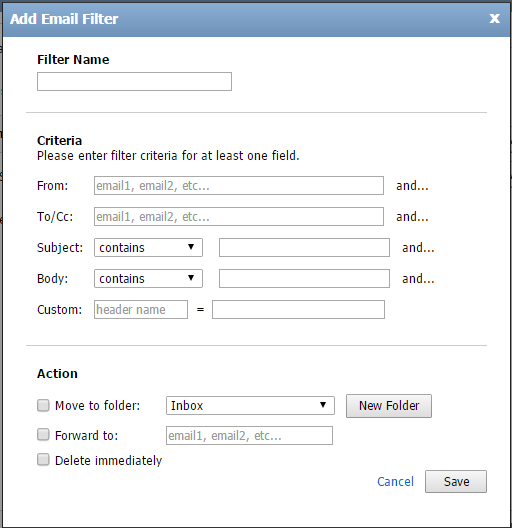Screen dimensions: 512x528
Task: Enable the Move to folder checkbox
Action: click(x=43, y=405)
